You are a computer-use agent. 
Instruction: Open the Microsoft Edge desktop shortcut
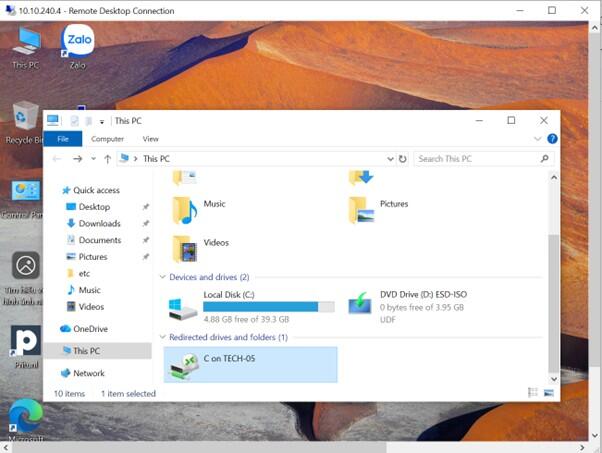click(x=25, y=420)
